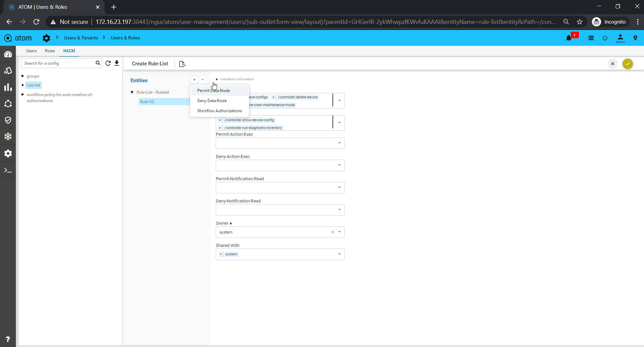Go back in the browser

tap(9, 22)
